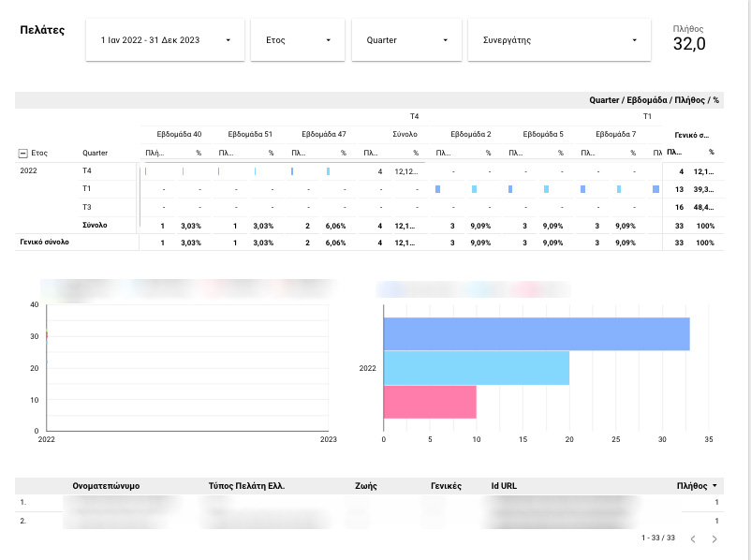Viewport: 751px width, 560px height.
Task: Open the date range picker 1 Ιαν 2022 - 31 Δεκ 2023
Action: tap(165, 40)
